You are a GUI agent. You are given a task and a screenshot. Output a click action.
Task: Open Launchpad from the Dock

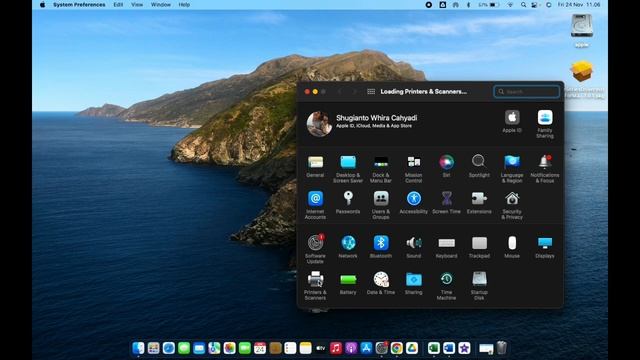coord(153,348)
